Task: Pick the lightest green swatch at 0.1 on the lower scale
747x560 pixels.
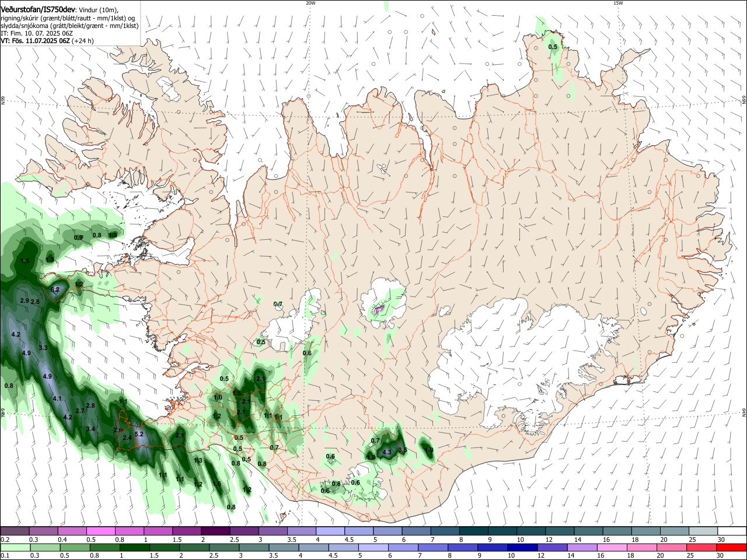Action: pos(15,547)
